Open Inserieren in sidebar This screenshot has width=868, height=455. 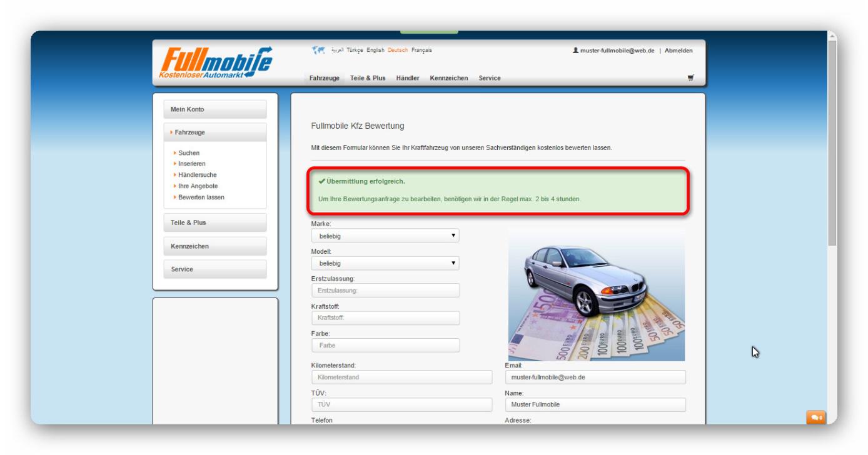pos(192,164)
